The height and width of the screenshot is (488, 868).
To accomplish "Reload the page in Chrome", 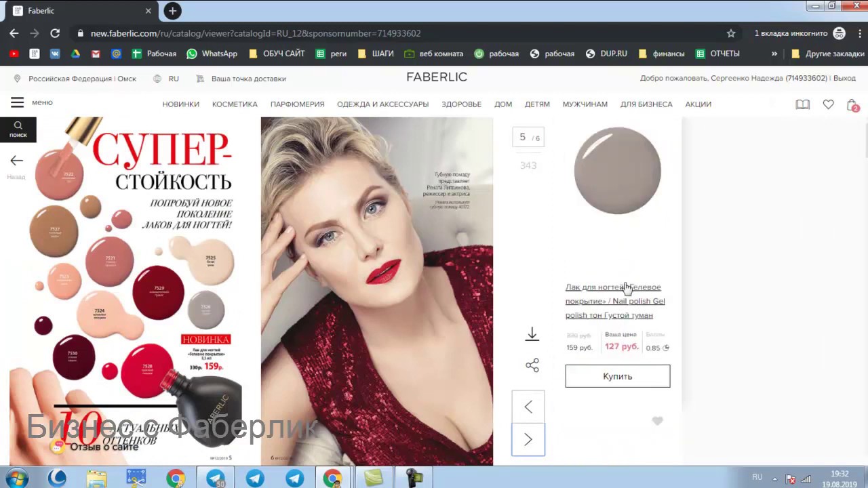I will point(55,33).
